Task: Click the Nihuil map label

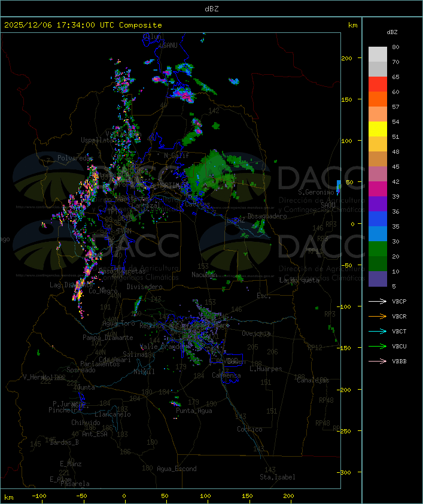Action: click(x=144, y=372)
